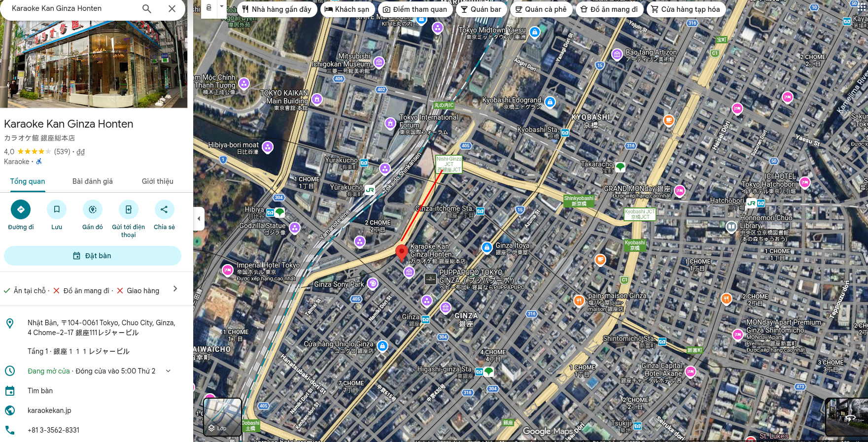
Task: Filter map by Khách sạn chip
Action: coord(347,9)
